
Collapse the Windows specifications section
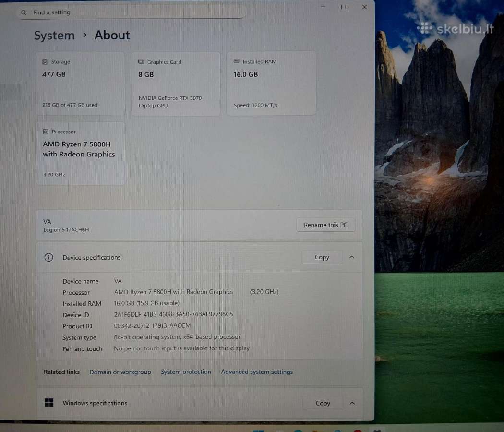coord(352,403)
